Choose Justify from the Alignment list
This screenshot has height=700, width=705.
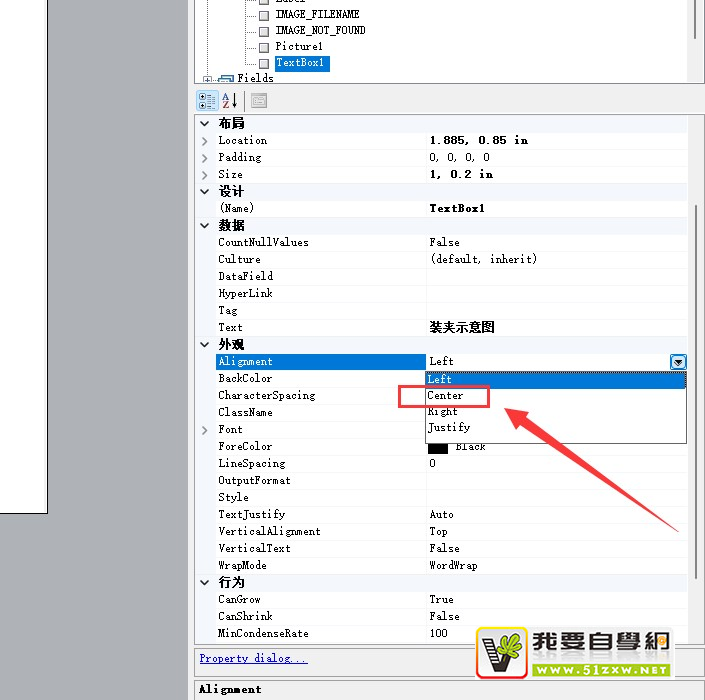[x=449, y=427]
